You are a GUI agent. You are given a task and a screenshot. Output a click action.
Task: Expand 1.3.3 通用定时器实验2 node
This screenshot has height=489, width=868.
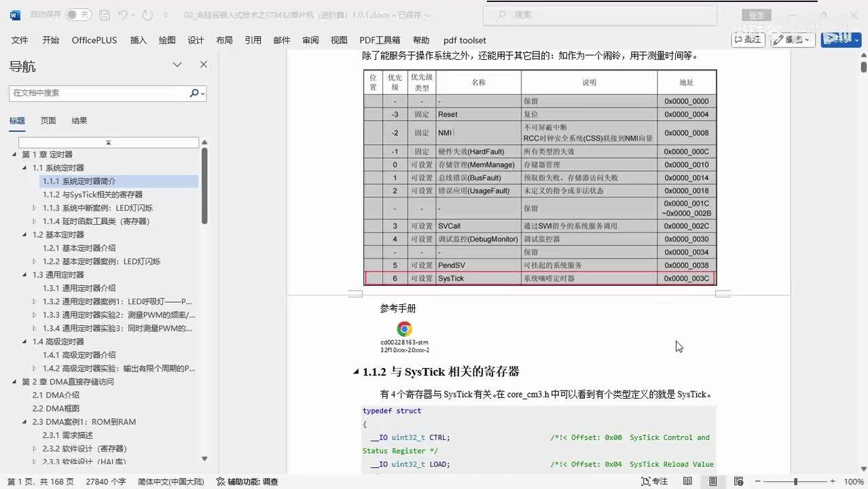tap(35, 315)
